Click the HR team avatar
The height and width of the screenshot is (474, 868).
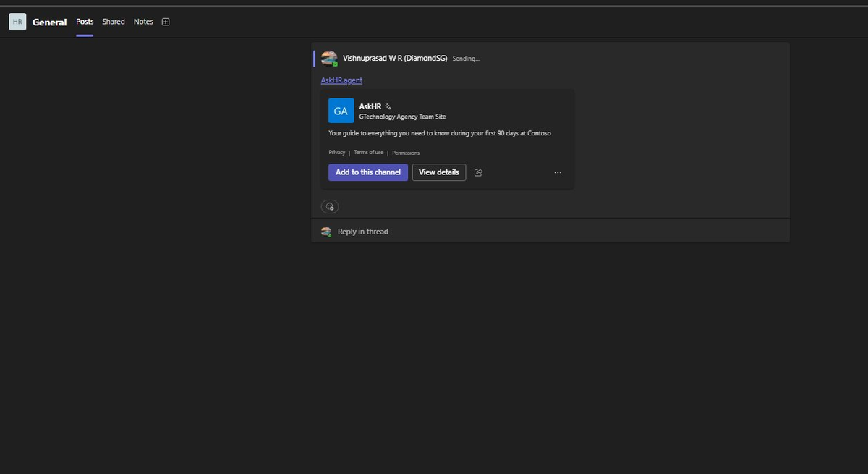point(17,21)
